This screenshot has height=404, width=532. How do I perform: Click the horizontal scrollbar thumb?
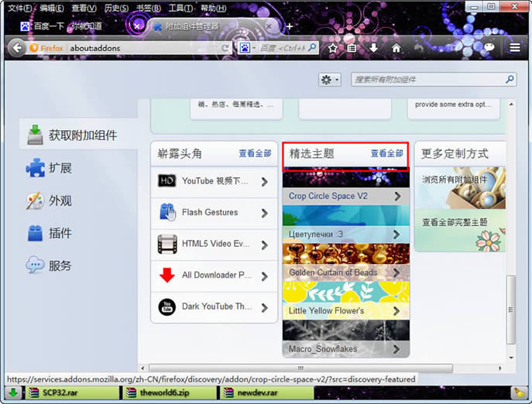coord(300,368)
